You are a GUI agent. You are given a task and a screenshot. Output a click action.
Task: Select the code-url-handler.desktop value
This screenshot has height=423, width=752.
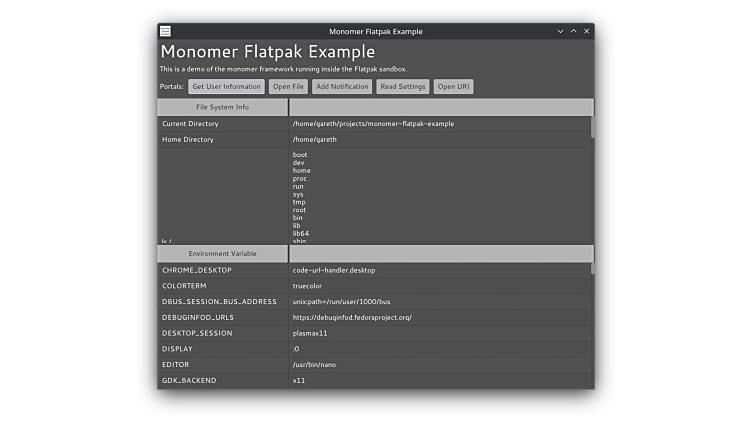tap(334, 270)
